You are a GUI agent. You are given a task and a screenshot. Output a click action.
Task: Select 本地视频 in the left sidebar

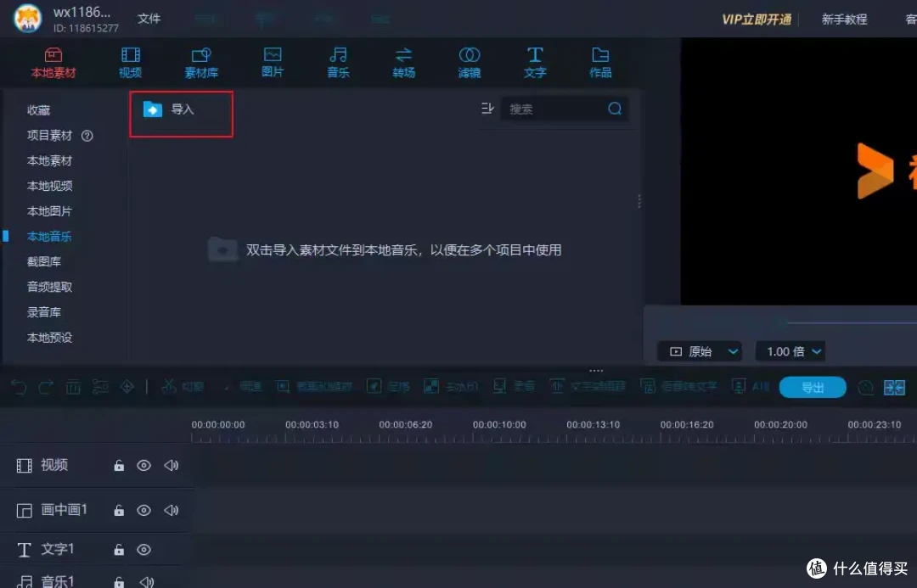click(x=49, y=185)
